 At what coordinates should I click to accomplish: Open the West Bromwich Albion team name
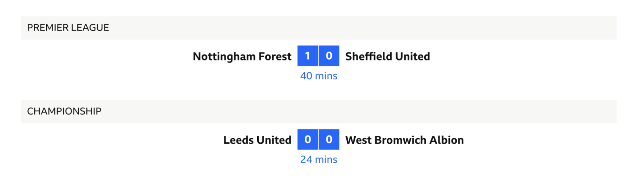click(x=404, y=140)
